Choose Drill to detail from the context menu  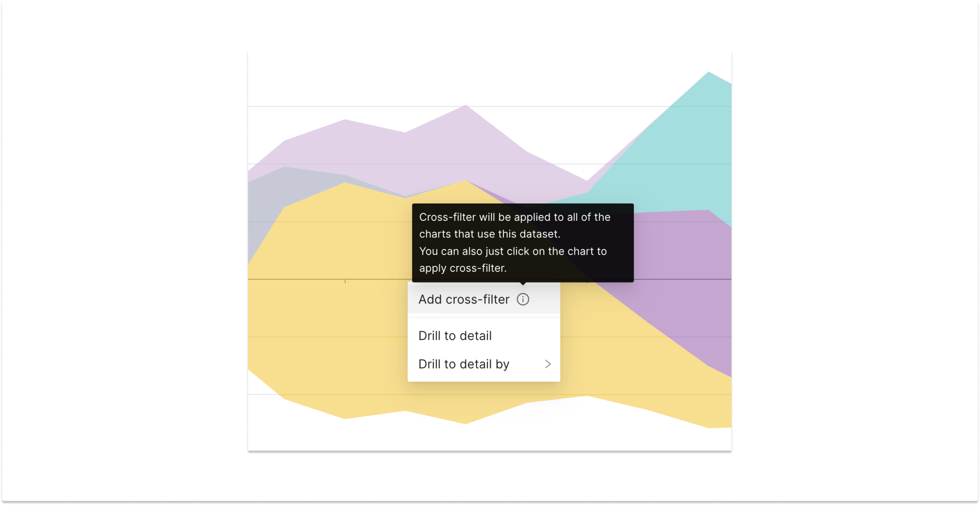[455, 335]
